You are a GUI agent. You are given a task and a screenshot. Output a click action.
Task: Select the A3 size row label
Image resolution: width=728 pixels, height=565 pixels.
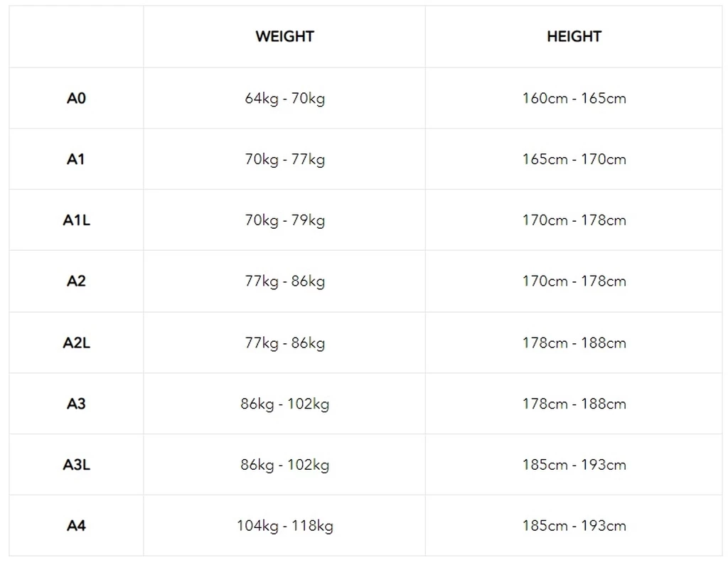[76, 404]
